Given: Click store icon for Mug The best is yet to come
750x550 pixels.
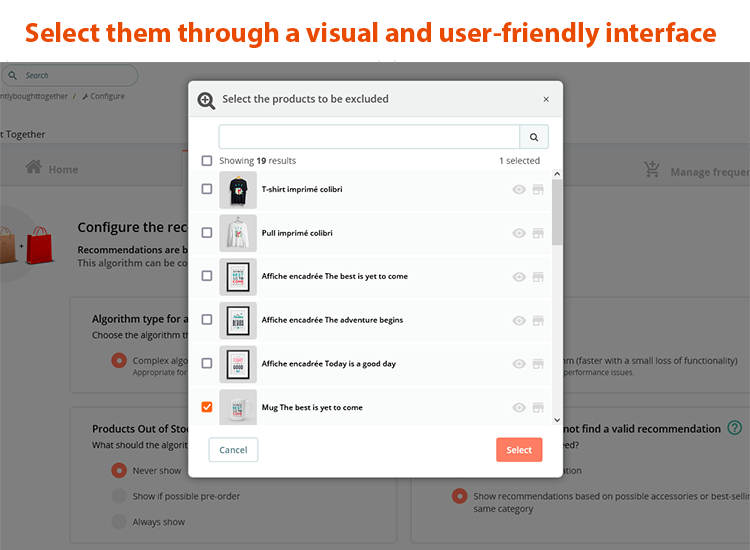Looking at the screenshot, I should coord(538,407).
